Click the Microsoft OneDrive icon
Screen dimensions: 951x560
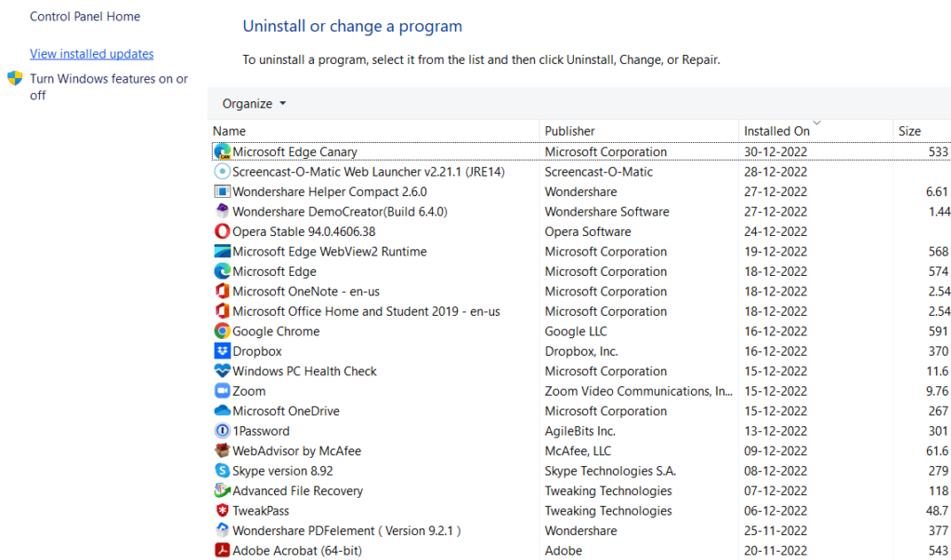point(223,410)
